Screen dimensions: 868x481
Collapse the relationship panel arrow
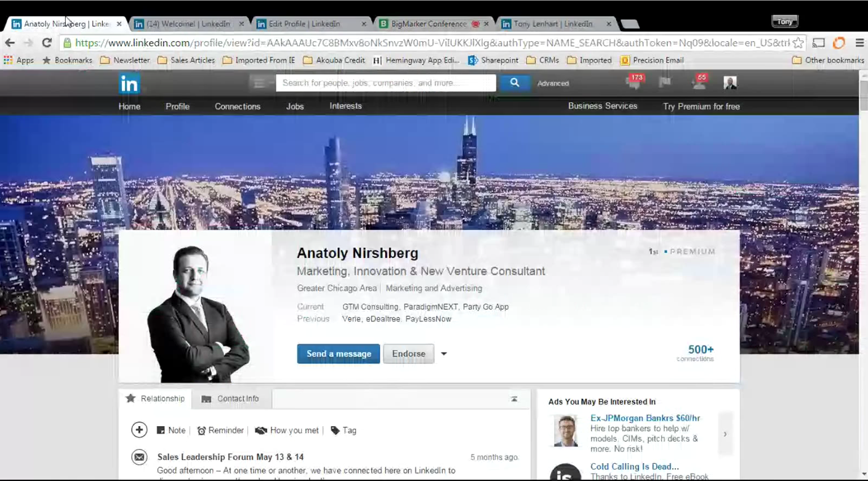coord(514,399)
